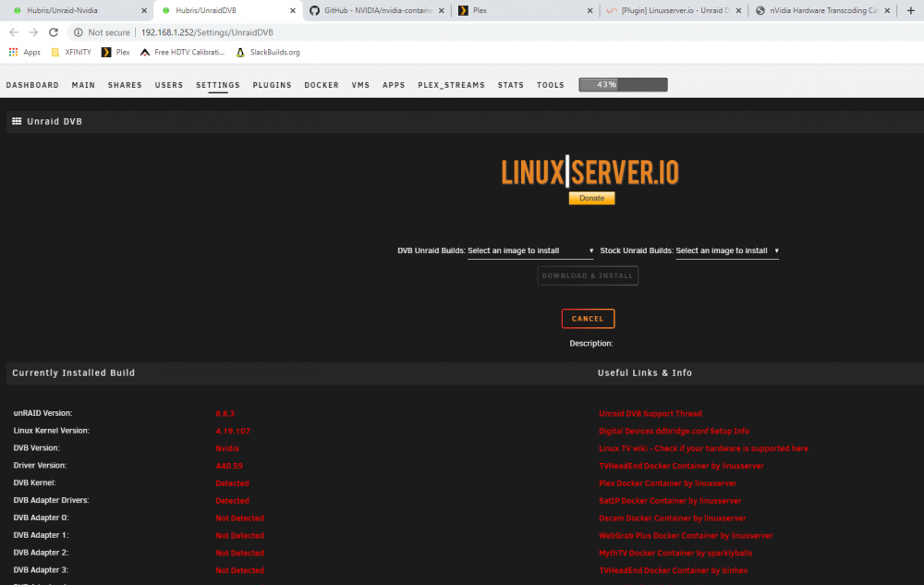Open Oscam Docker Container link

(x=673, y=518)
